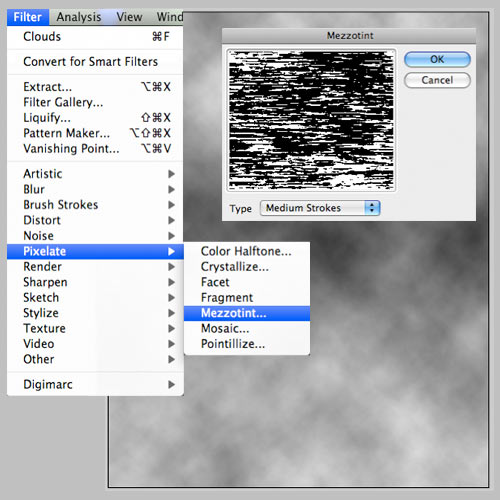Expand the Distort submenu
The image size is (500, 500).
95,220
